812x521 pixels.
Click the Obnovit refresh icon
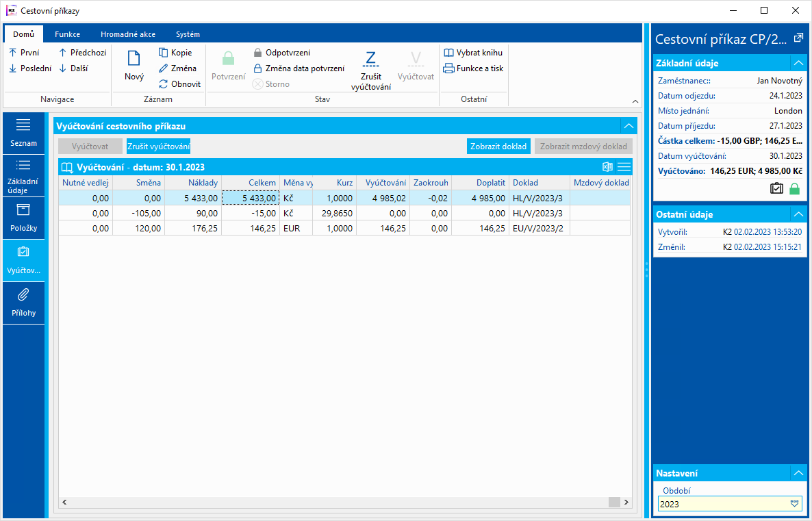pos(163,84)
